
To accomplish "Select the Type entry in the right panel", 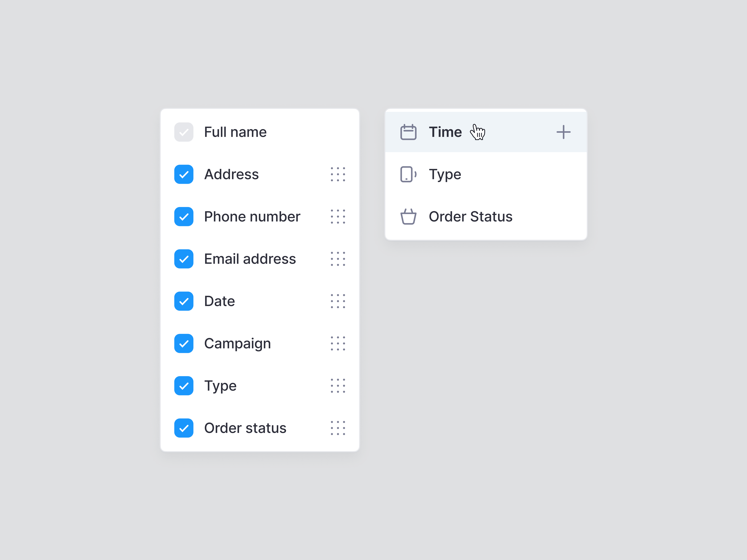I will [x=445, y=175].
